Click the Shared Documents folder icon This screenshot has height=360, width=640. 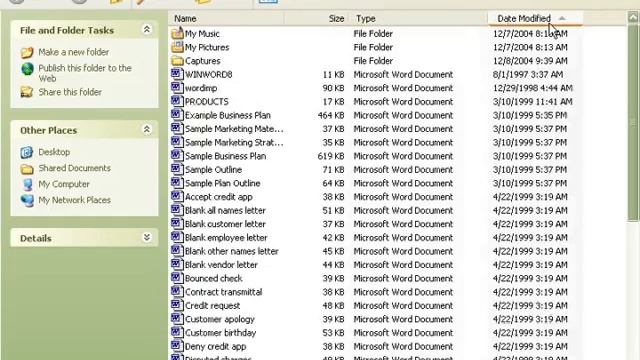coord(27,168)
